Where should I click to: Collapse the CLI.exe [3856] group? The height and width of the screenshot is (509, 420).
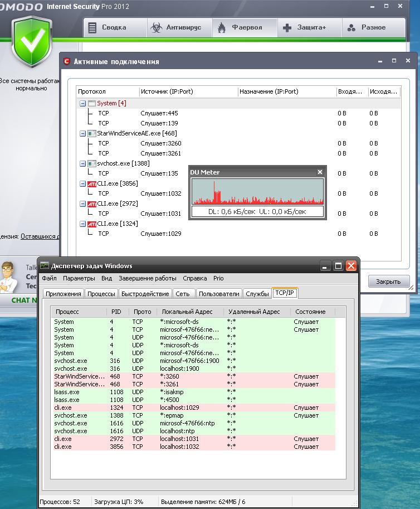[82, 184]
